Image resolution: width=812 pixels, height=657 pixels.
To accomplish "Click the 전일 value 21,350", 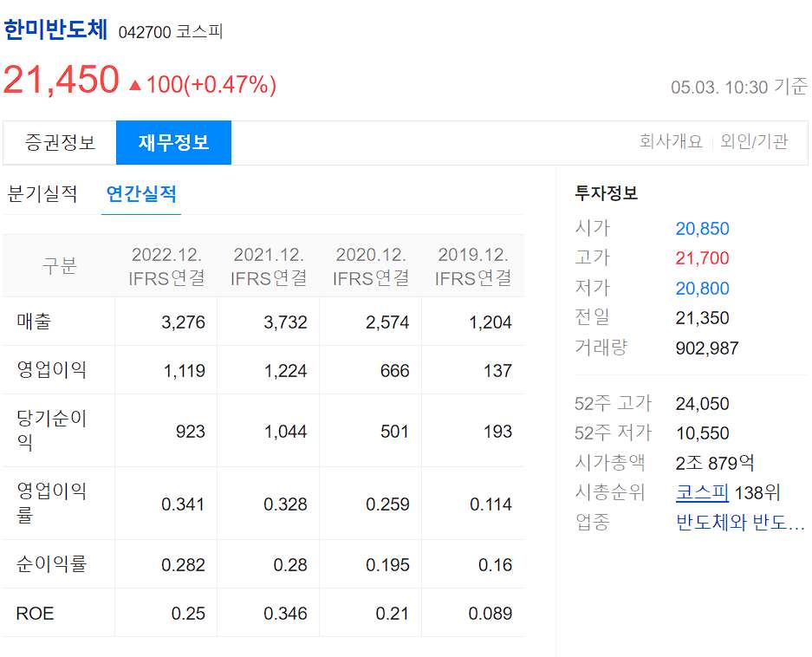I will (x=702, y=317).
